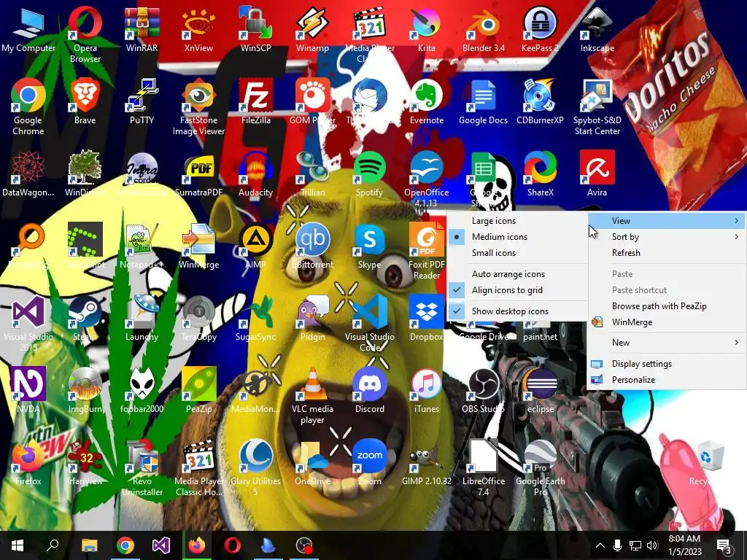747x560 pixels.
Task: Select the Avira desktop icon
Action: tap(597, 174)
